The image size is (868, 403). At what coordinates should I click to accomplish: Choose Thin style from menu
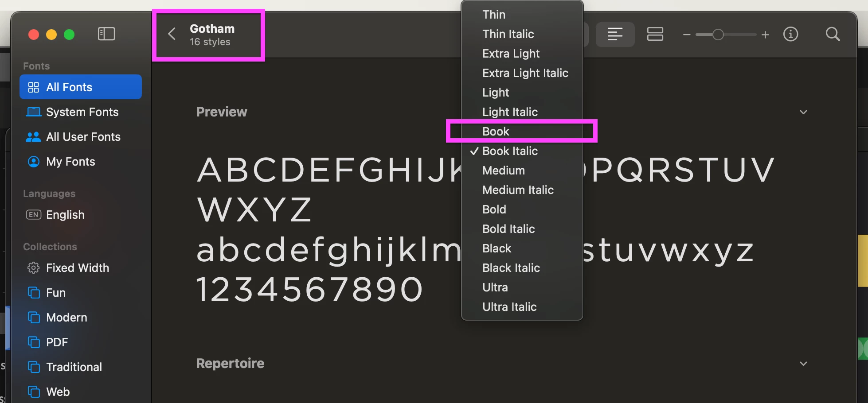pos(522,15)
